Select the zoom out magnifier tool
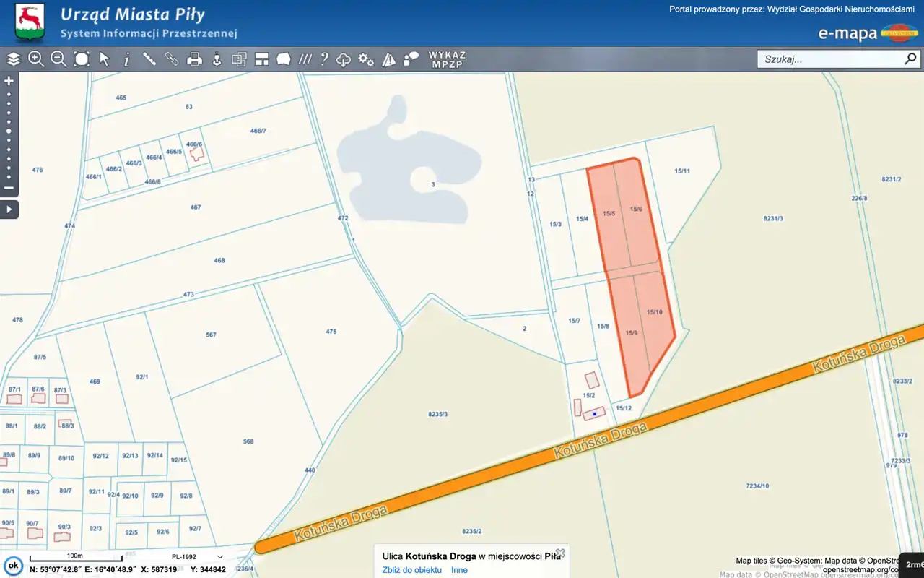The image size is (924, 578). tap(58, 59)
